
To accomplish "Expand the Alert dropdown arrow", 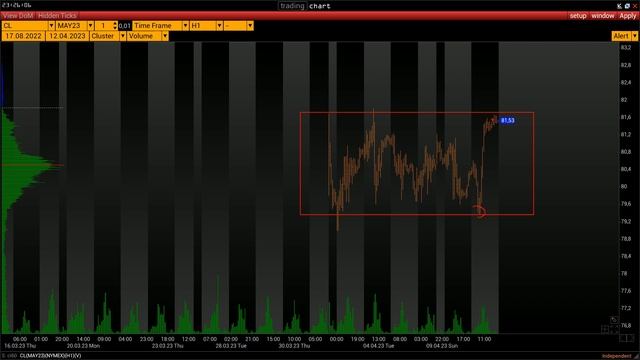I will pyautogui.click(x=634, y=36).
